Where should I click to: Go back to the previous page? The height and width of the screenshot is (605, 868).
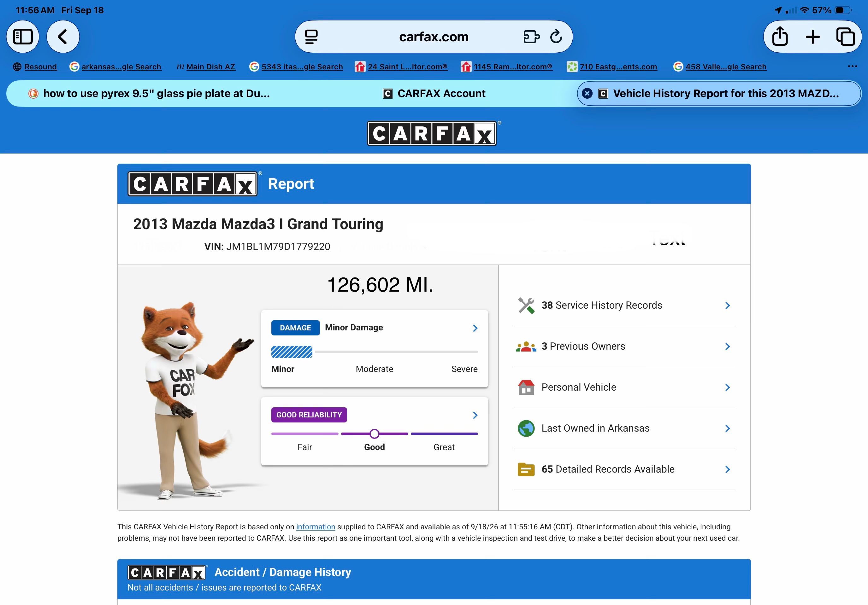coord(63,37)
